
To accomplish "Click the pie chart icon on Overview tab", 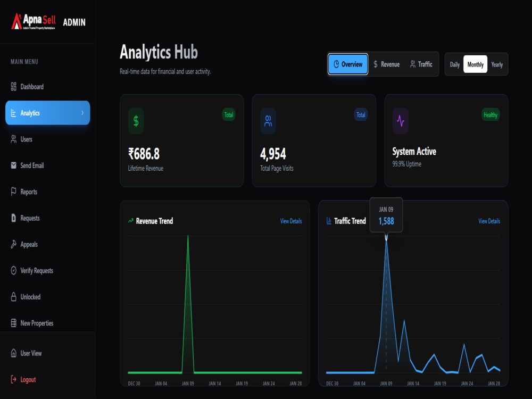I will 336,64.
